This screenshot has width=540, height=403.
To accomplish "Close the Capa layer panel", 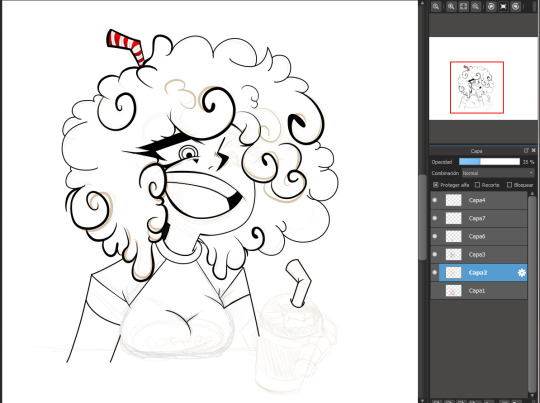I will click(x=533, y=151).
